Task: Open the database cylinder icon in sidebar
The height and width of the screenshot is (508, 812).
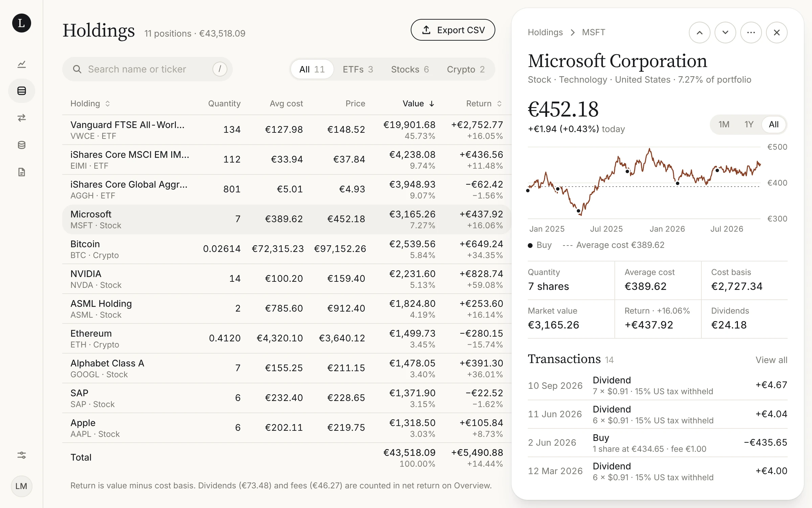Action: tap(22, 145)
